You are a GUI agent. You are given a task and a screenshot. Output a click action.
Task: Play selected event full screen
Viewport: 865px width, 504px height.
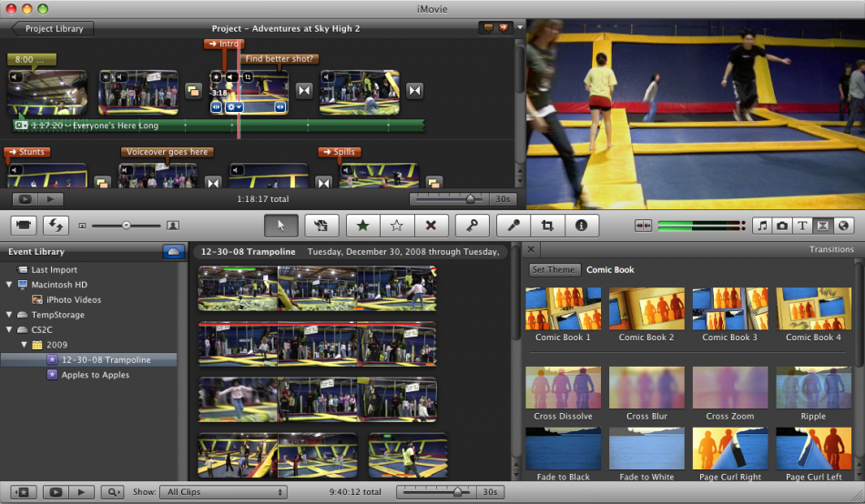pos(56,492)
